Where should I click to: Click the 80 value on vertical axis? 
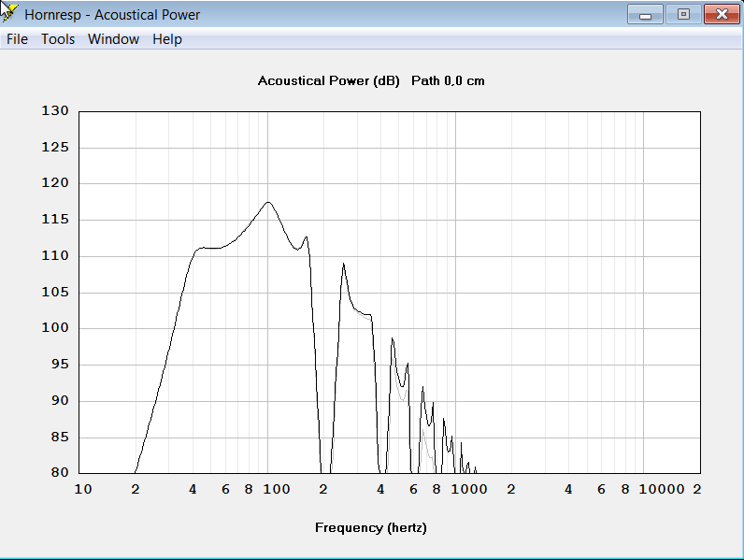(60, 472)
